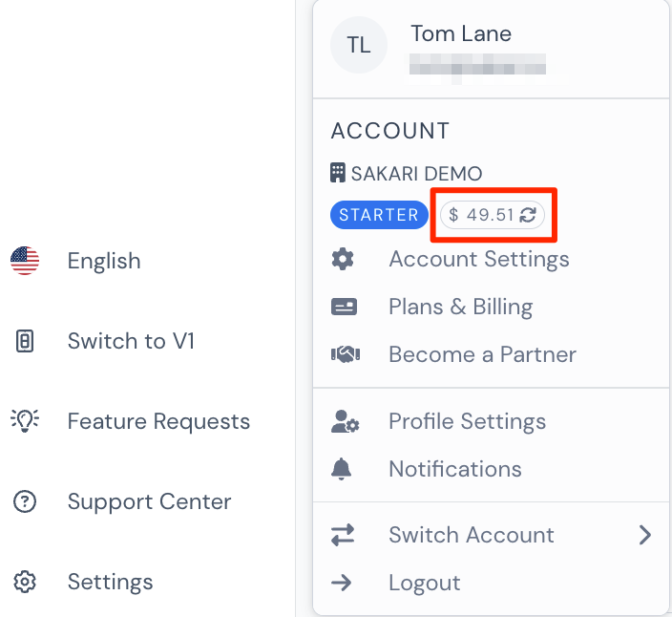
Task: Click the lightbulb Feature Requests icon
Action: (25, 420)
